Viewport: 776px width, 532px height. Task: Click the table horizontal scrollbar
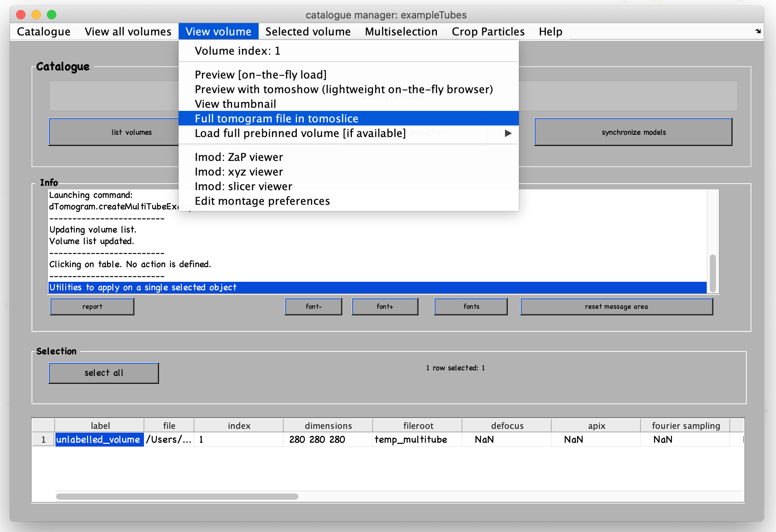pos(177,497)
